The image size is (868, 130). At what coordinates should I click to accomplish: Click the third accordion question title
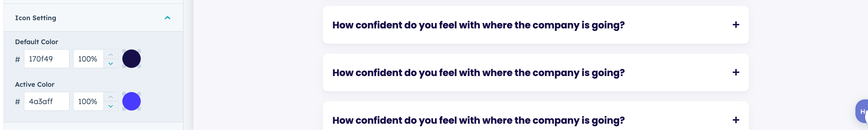478,121
